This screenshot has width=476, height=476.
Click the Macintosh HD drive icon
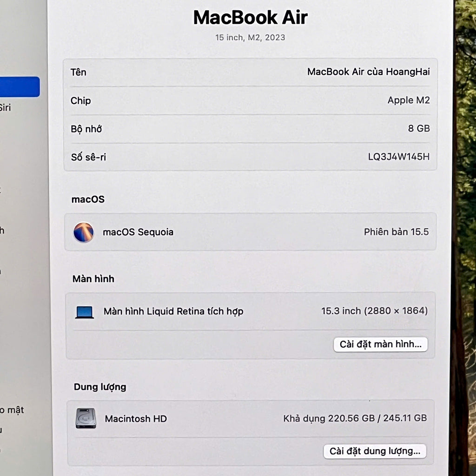(x=86, y=418)
